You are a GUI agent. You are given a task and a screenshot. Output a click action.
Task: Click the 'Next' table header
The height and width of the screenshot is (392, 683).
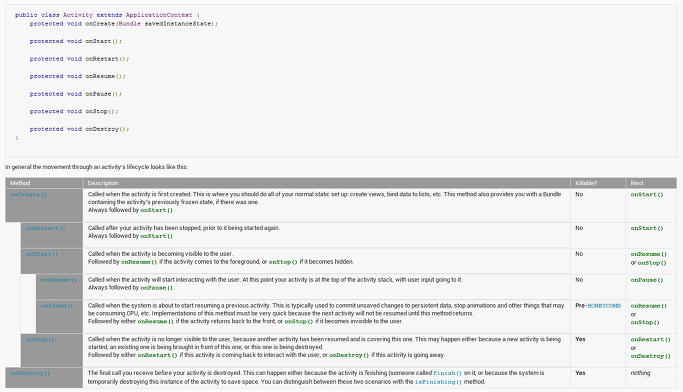tap(637, 183)
